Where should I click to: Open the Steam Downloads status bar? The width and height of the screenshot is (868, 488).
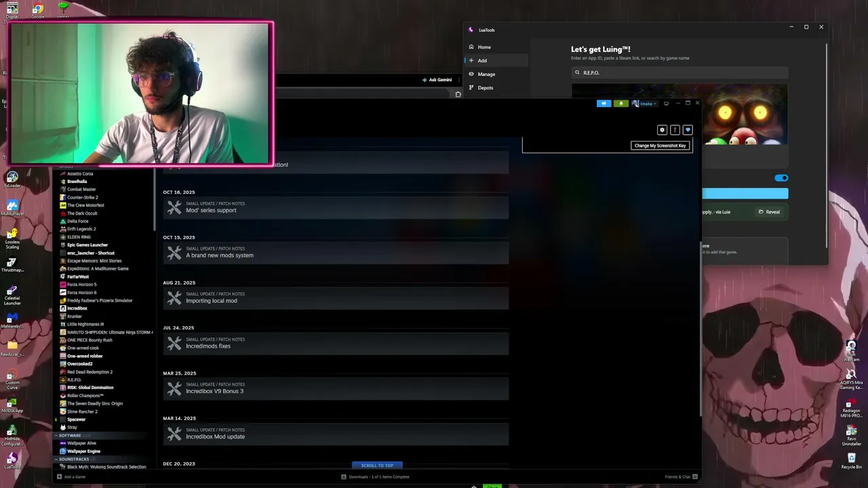(x=375, y=476)
